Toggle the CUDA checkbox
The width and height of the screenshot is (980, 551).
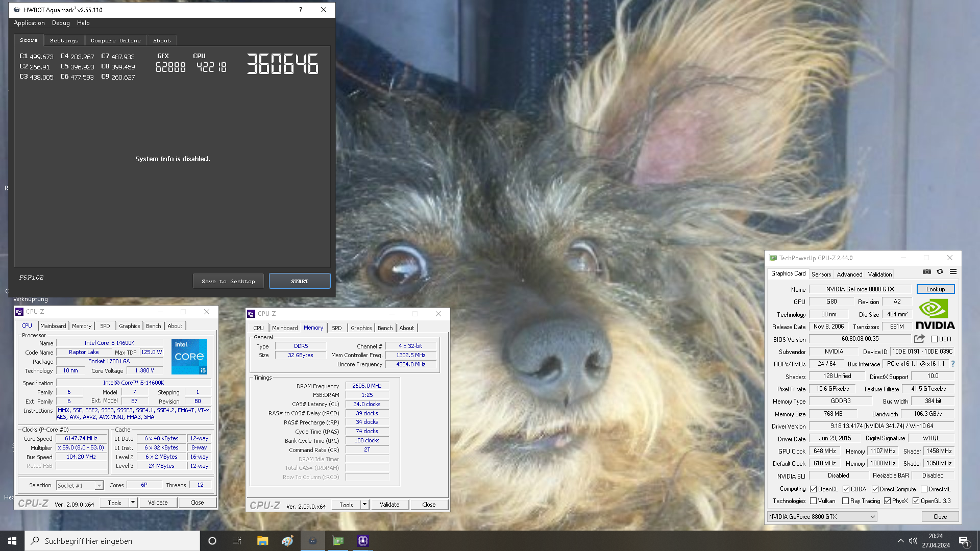coord(846,489)
